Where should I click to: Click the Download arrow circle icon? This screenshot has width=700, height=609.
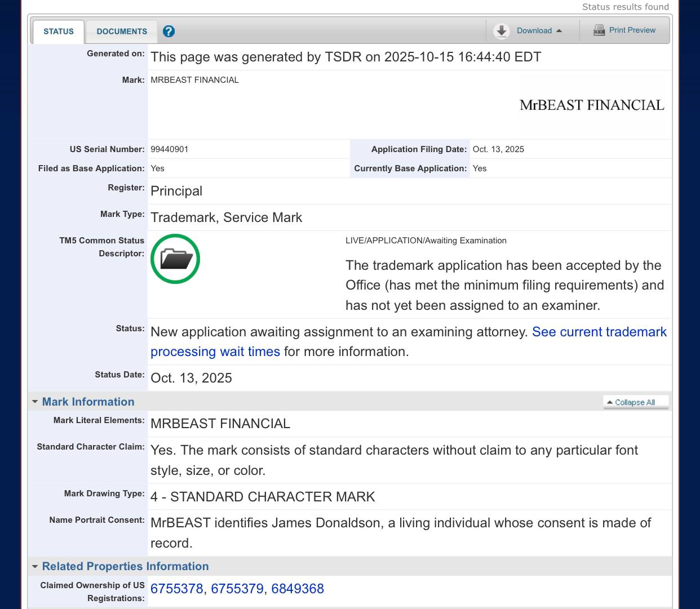[501, 31]
